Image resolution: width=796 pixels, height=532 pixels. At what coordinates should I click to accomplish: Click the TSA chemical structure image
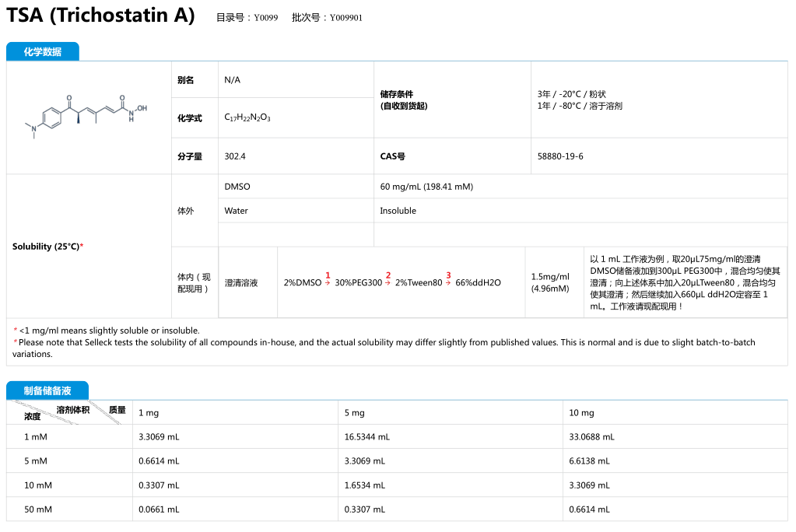[86, 116]
